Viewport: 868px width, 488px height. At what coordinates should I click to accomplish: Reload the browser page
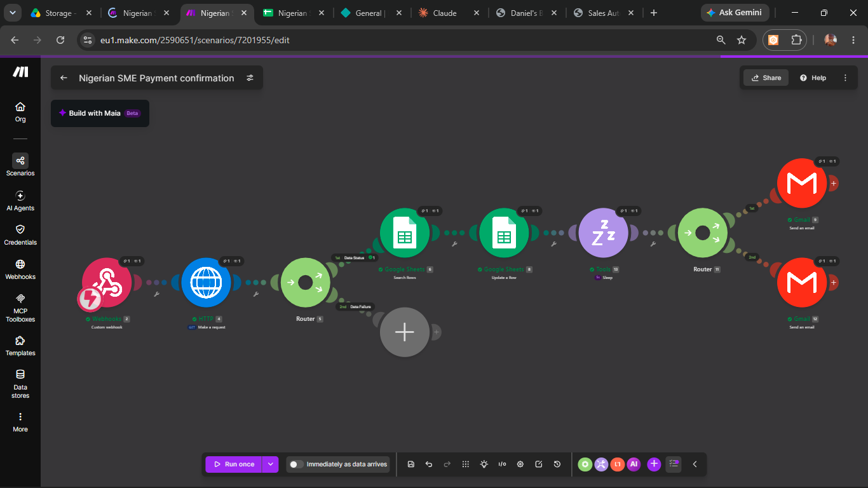pyautogui.click(x=60, y=40)
